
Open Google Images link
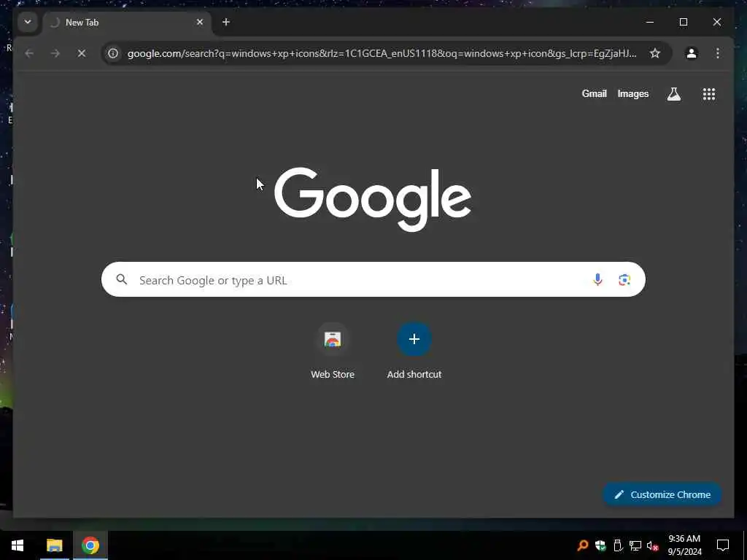coord(632,94)
